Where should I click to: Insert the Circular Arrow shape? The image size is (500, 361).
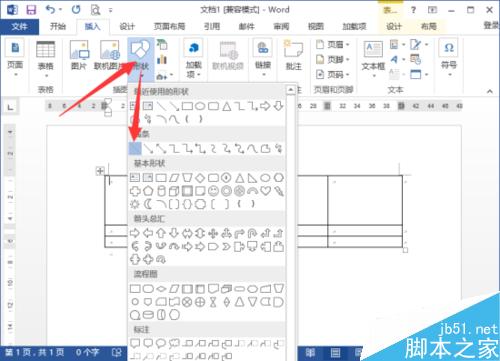click(x=161, y=259)
